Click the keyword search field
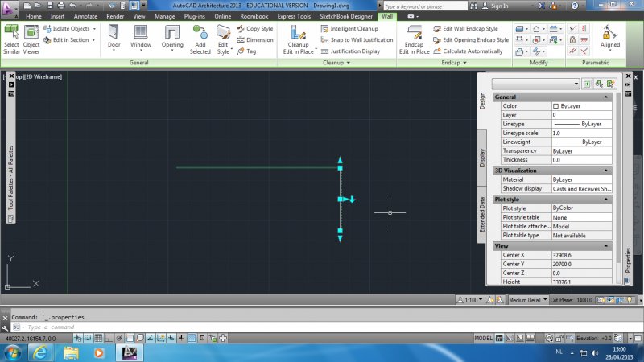This screenshot has height=362, width=644. [x=426, y=6]
